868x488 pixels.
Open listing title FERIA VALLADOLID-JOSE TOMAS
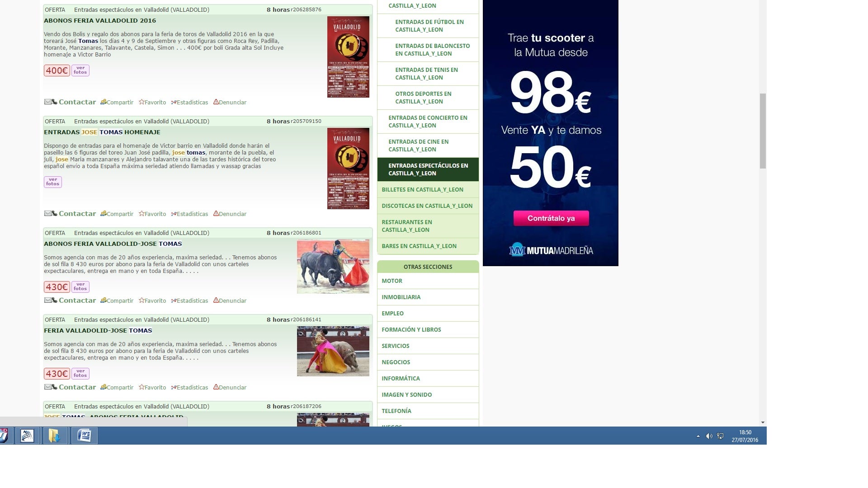point(98,331)
